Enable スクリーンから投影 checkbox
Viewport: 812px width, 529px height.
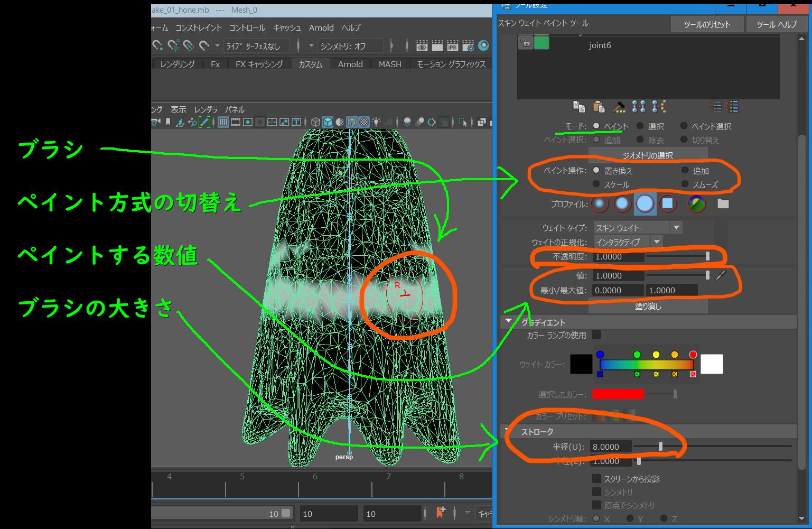coord(596,478)
